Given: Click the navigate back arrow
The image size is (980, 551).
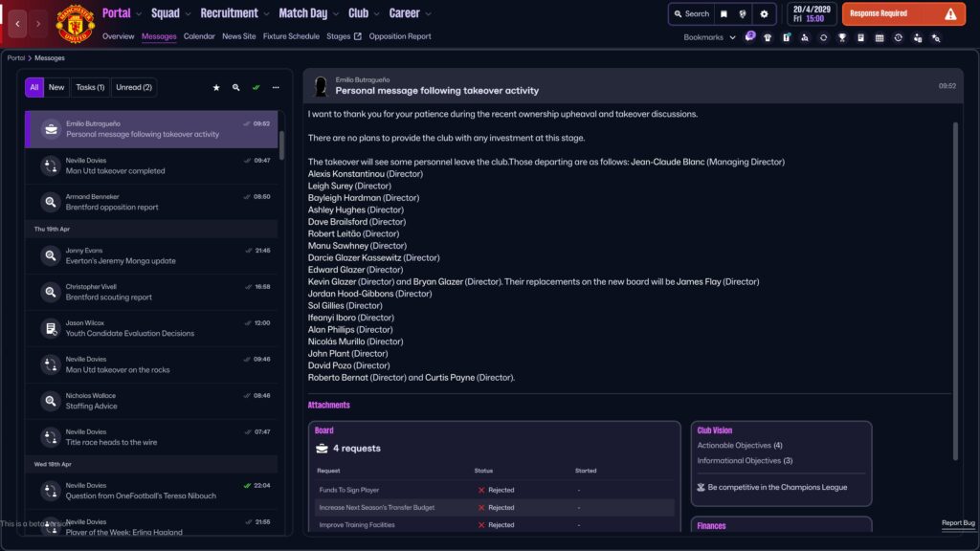Looking at the screenshot, I should 17,23.
